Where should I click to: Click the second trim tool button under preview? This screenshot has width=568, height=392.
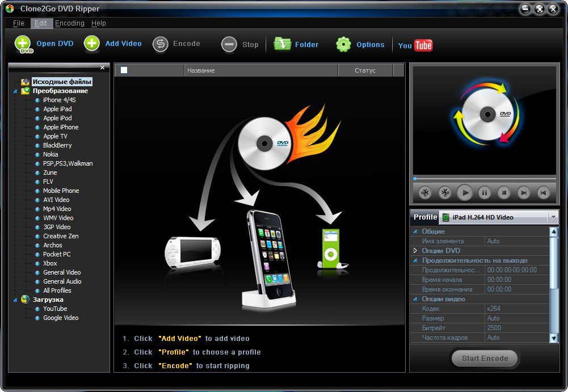click(x=445, y=193)
